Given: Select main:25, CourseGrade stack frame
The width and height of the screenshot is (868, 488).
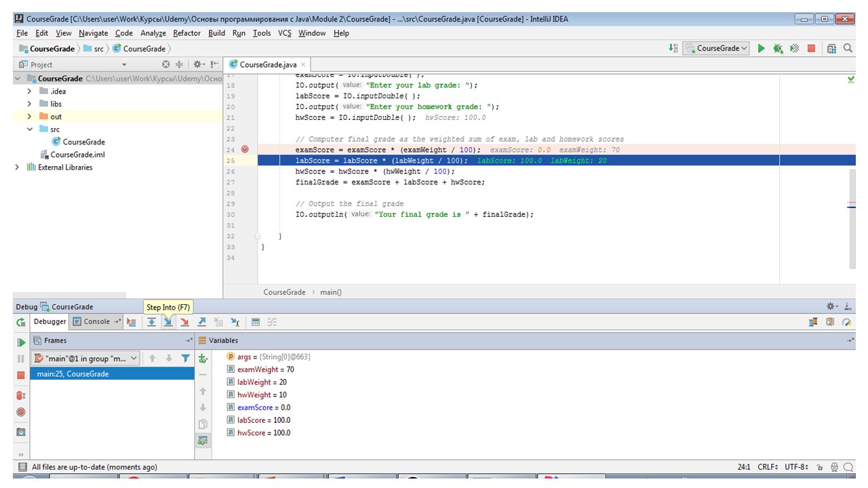Looking at the screenshot, I should [73, 374].
